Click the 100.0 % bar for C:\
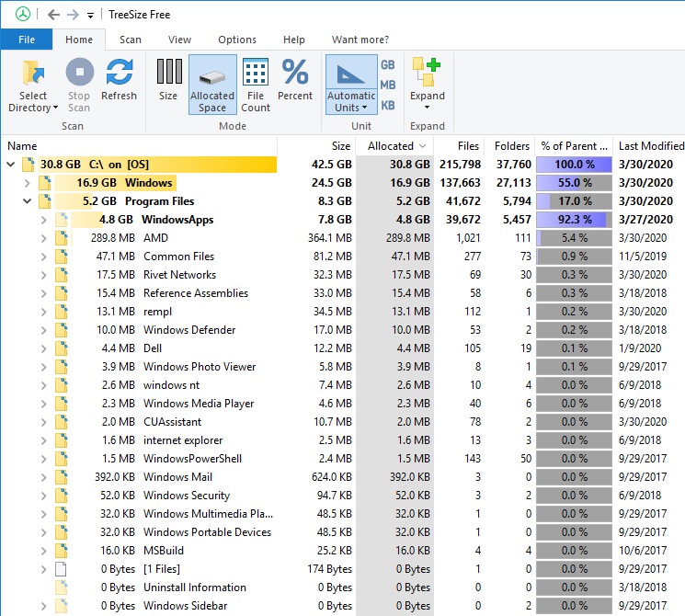Viewport: 685px width, 616px height. pyautogui.click(x=574, y=165)
